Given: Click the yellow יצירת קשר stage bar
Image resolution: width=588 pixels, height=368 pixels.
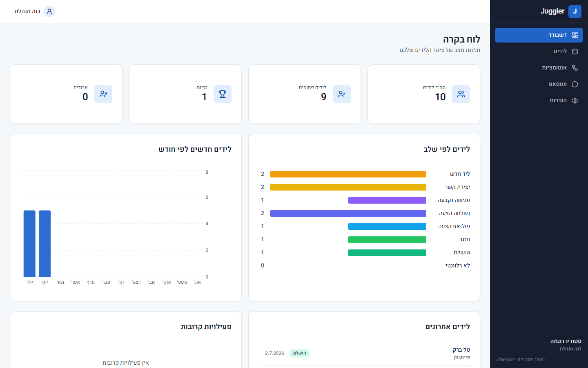Looking at the screenshot, I should tap(348, 187).
